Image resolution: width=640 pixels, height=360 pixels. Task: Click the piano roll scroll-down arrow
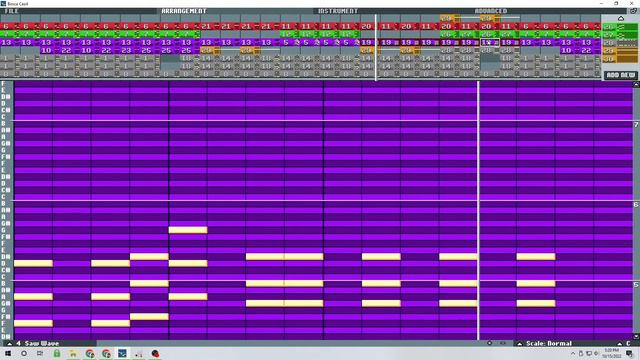click(x=636, y=337)
